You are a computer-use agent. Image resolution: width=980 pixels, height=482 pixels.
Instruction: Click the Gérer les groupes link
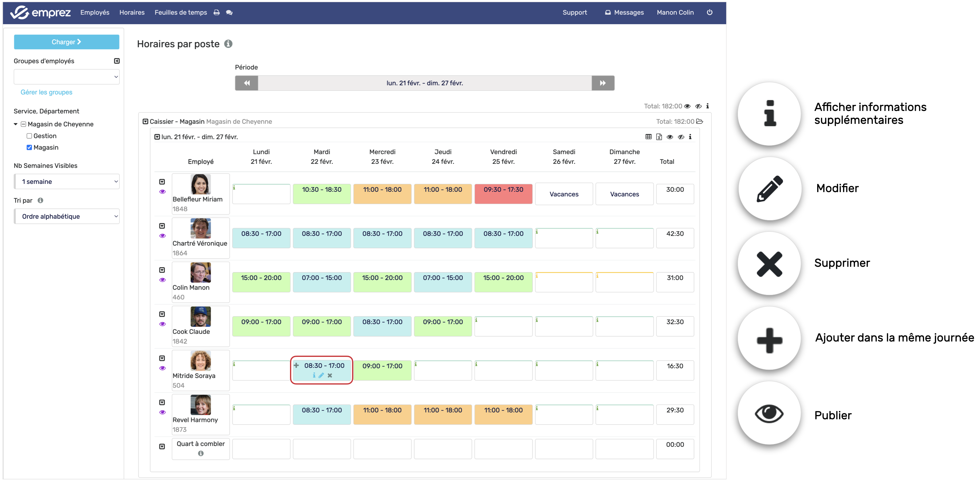(46, 92)
